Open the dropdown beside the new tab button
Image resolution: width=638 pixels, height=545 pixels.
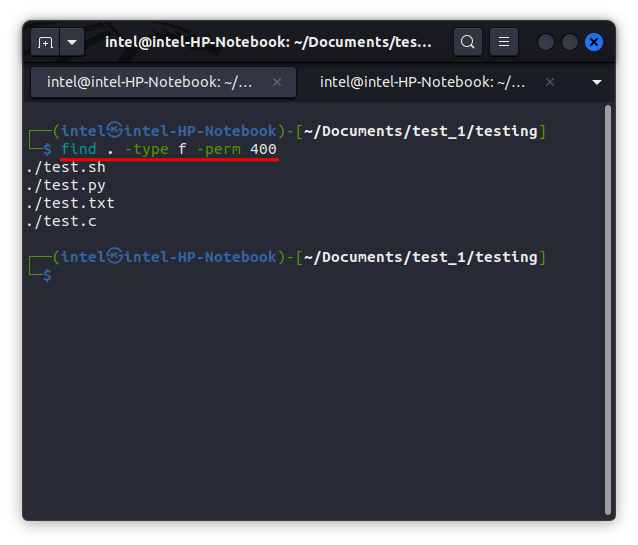(72, 42)
